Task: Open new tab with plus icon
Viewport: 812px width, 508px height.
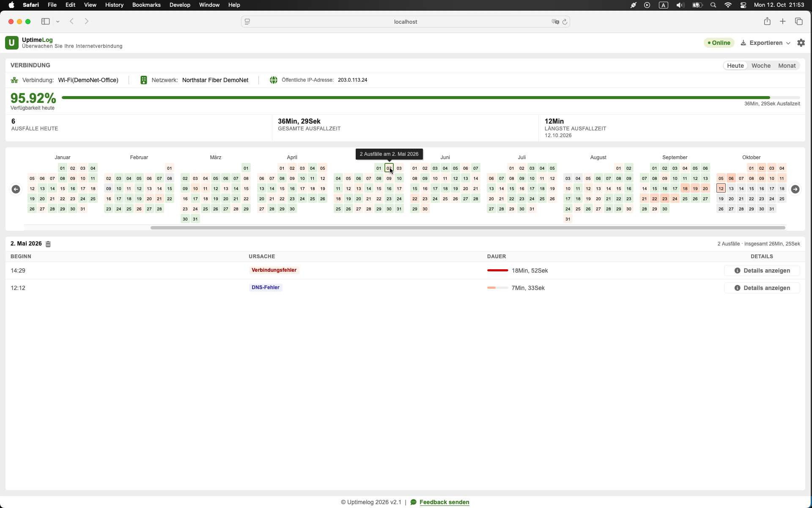Action: coord(783,21)
